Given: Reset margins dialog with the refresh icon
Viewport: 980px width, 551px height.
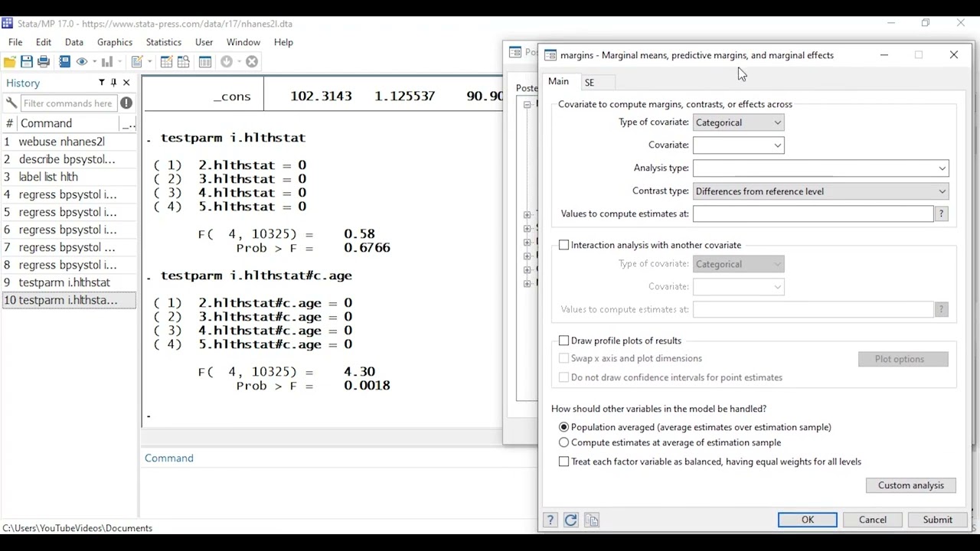Looking at the screenshot, I should (x=570, y=520).
